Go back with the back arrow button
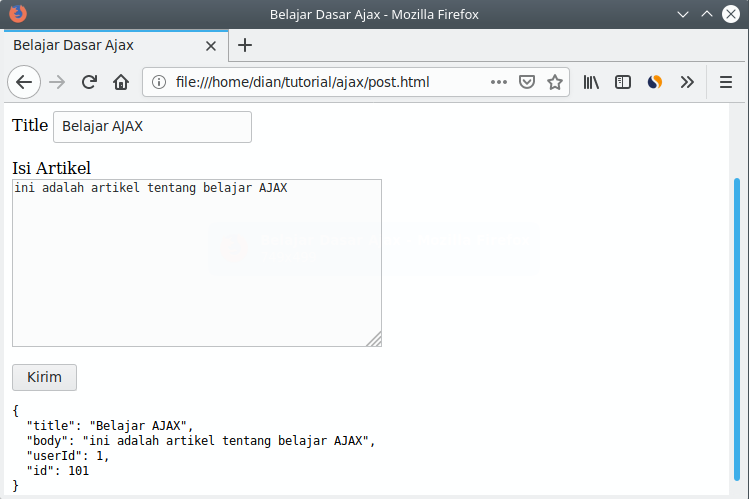749x499 pixels. pyautogui.click(x=24, y=82)
